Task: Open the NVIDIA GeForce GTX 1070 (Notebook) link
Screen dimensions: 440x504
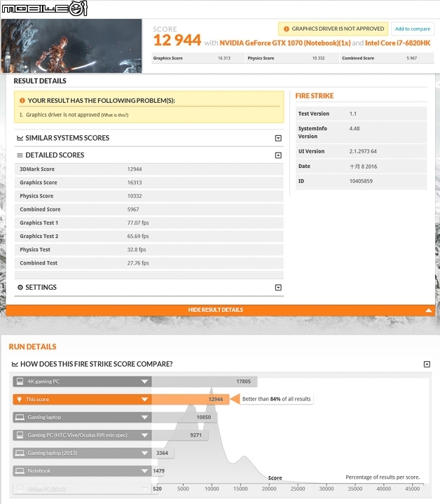Action: coord(285,43)
